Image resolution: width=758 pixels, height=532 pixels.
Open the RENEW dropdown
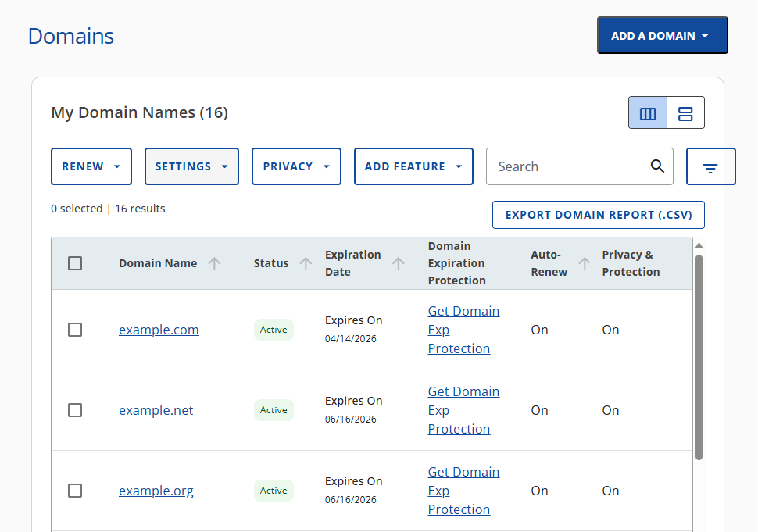(91, 166)
